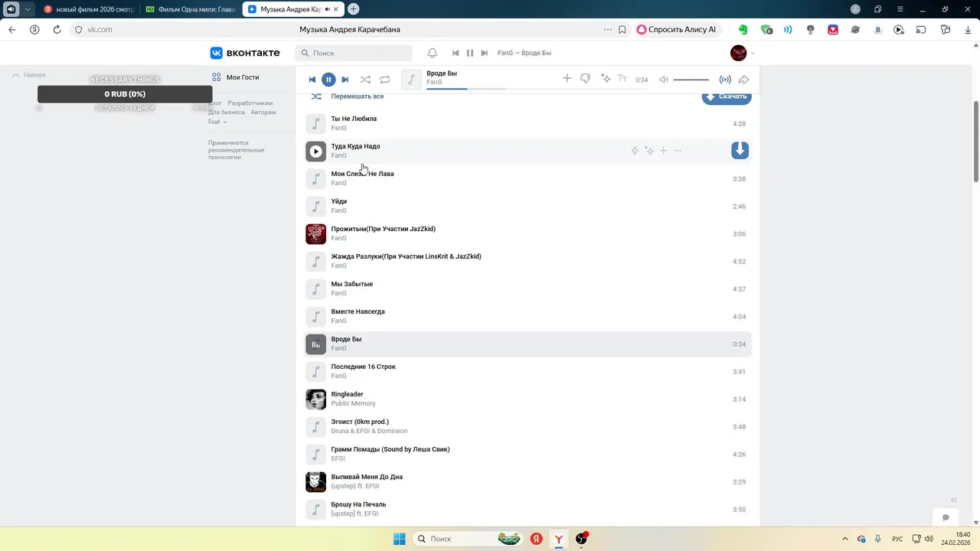980x551 pixels.
Task: Open Evernote elephant extension icon
Action: click(743, 29)
